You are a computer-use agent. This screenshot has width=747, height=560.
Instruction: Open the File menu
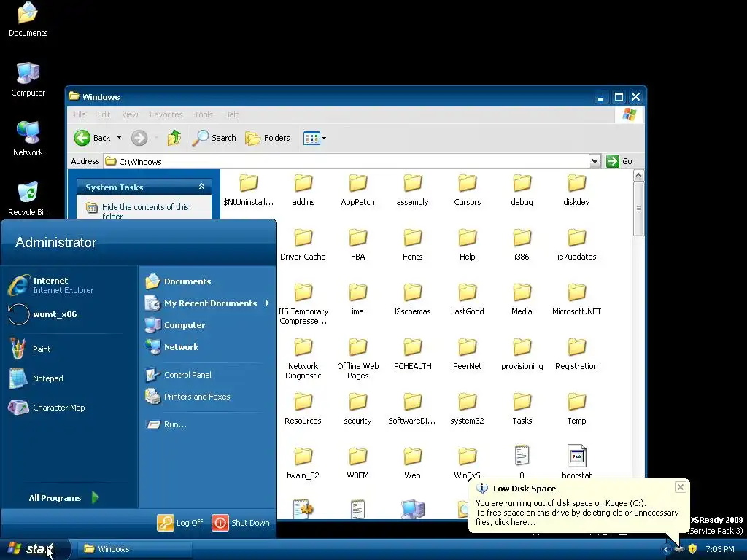pos(80,114)
